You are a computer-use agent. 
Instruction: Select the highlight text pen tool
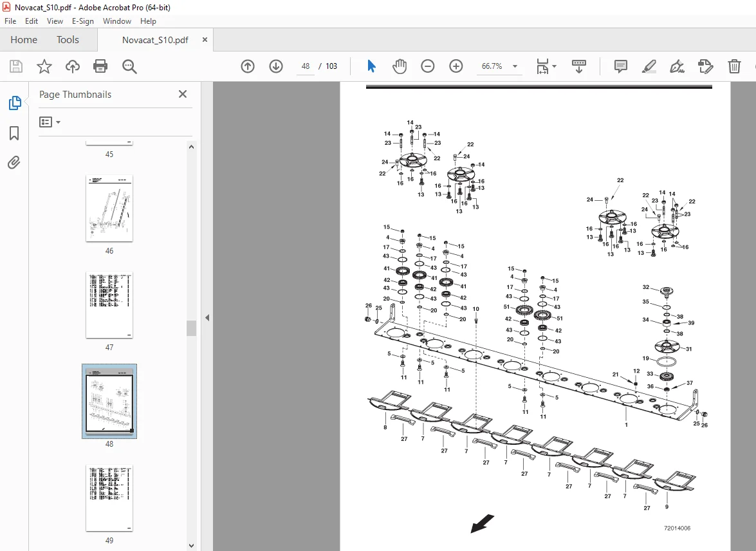pos(649,66)
